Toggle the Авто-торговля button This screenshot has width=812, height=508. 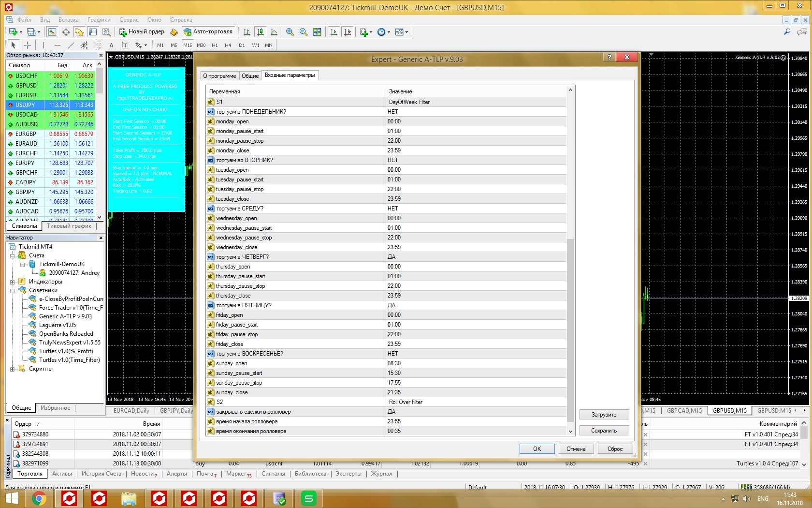pos(208,32)
